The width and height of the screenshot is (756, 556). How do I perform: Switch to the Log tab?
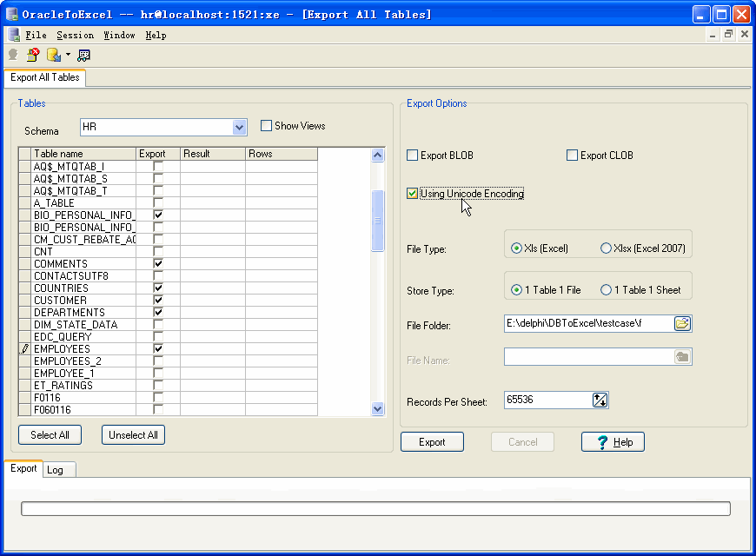click(x=60, y=470)
